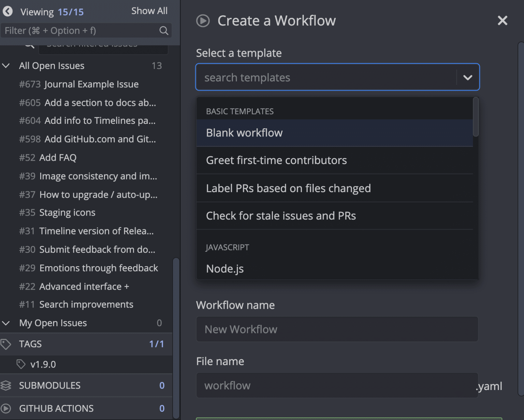Screen dimensions: 524x420
Task: Open issue #673 Journal Example Issue
Action: (91, 84)
